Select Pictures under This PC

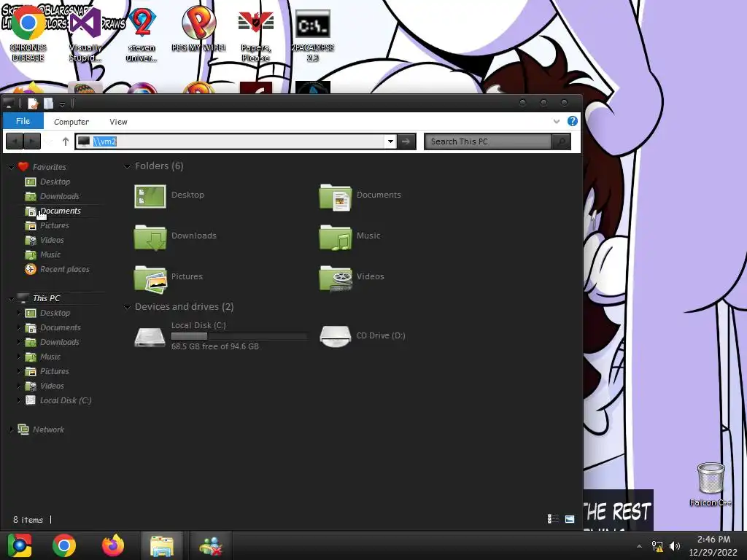click(x=54, y=371)
